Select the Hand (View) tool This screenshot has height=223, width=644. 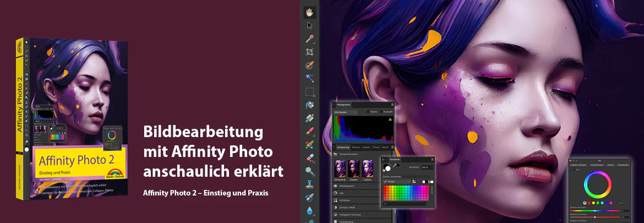[310, 12]
